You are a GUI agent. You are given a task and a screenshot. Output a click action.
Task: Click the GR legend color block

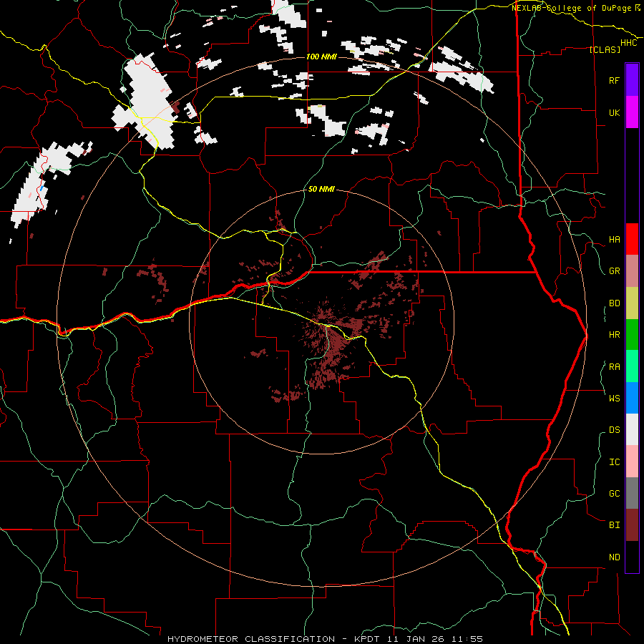(632, 271)
